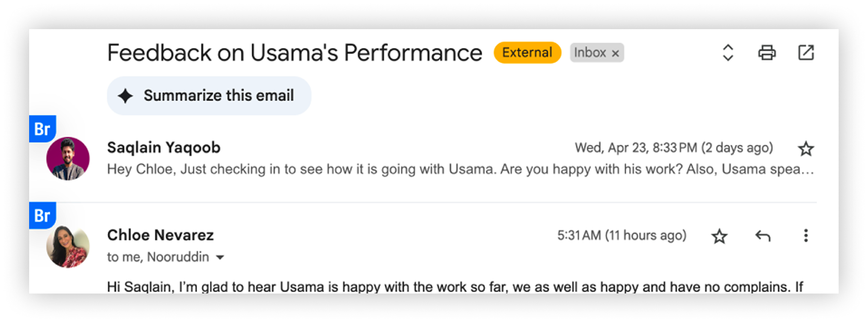Click the Br badge beside Chloe's avatar

[x=42, y=215]
